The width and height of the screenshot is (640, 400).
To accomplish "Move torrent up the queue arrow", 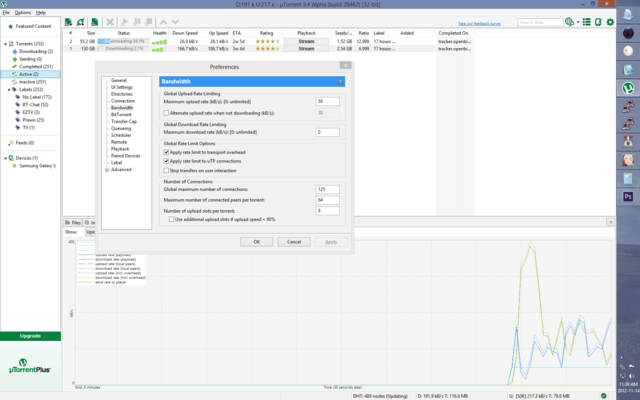I will [163, 22].
